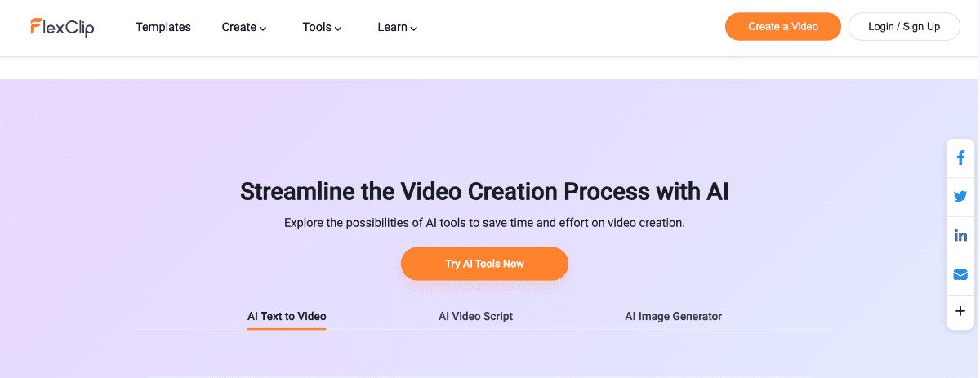Share the page via the Twitter icon
Screen dimensions: 980x378
click(960, 197)
